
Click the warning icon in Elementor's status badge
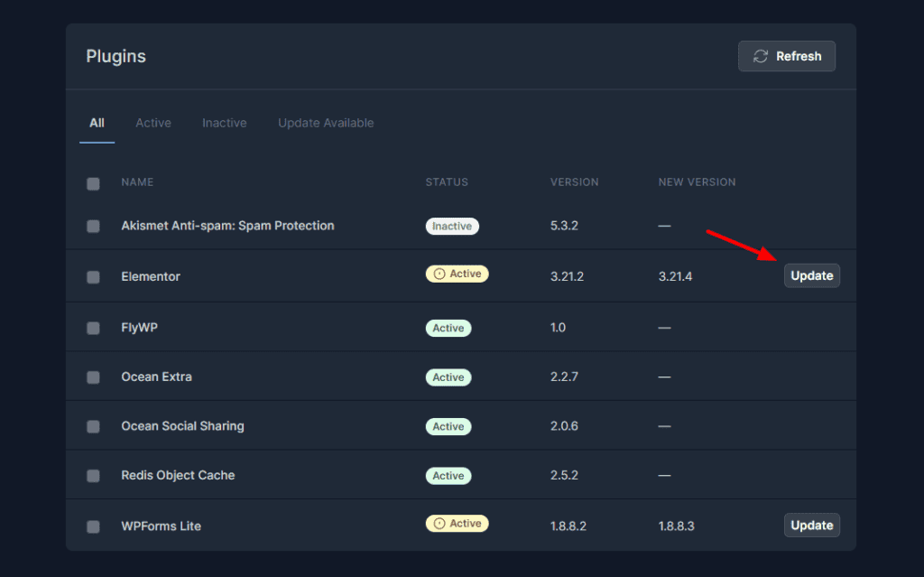click(x=439, y=274)
